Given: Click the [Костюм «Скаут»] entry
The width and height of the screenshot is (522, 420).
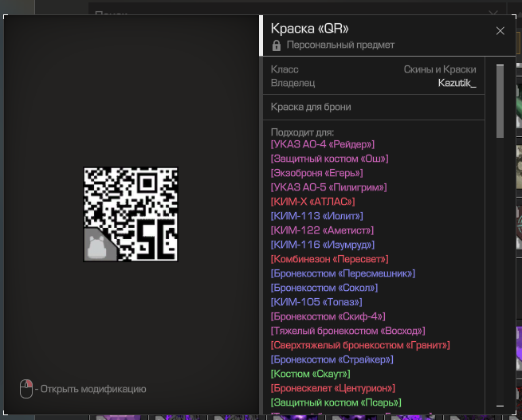Looking at the screenshot, I should pyautogui.click(x=310, y=374).
